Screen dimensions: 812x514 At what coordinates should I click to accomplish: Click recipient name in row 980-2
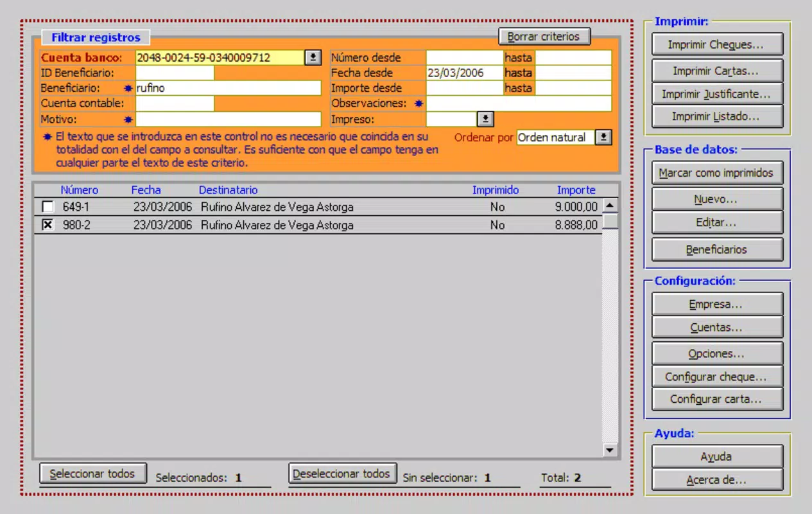click(277, 225)
